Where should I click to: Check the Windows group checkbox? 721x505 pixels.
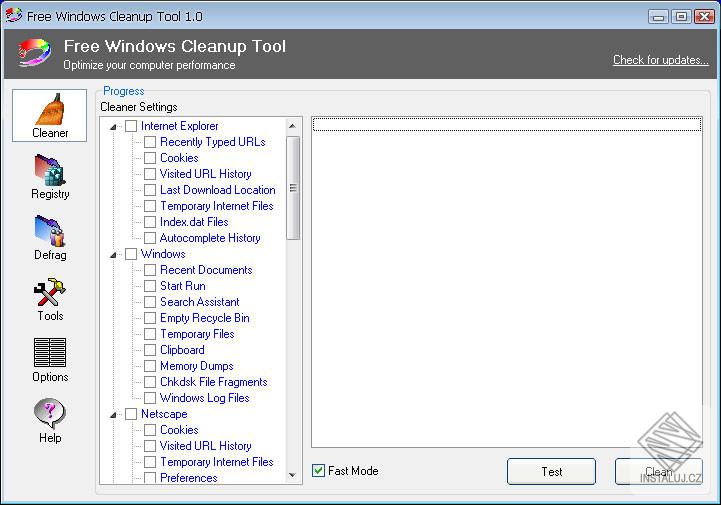coord(131,254)
